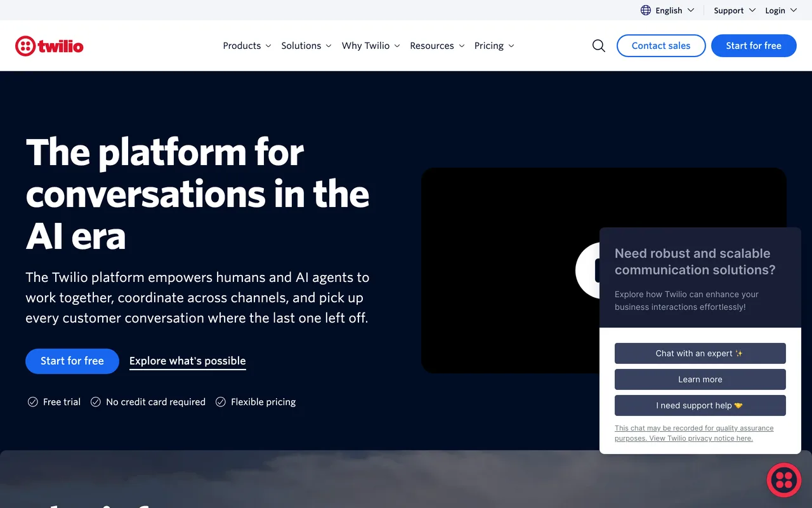This screenshot has width=812, height=508.
Task: Click the No credit card required checkmark
Action: (x=96, y=402)
